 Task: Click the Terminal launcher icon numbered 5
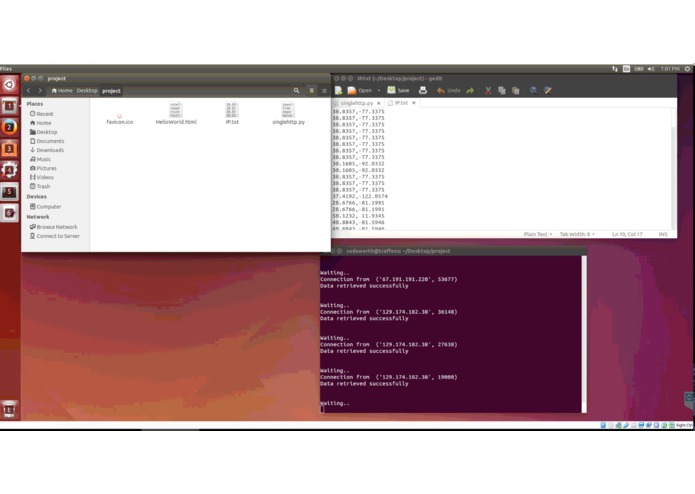[x=9, y=191]
